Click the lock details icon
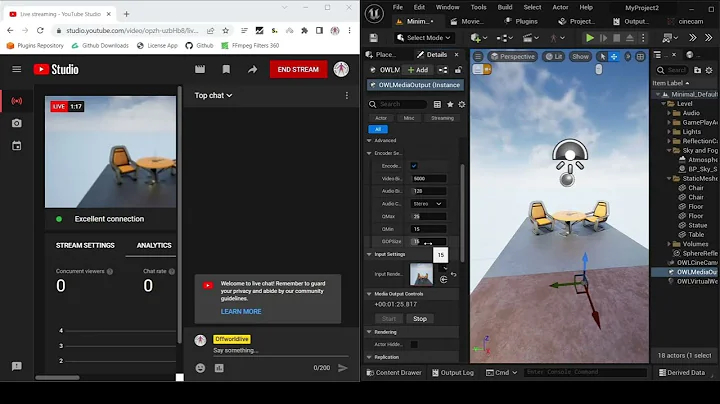 coord(458,70)
